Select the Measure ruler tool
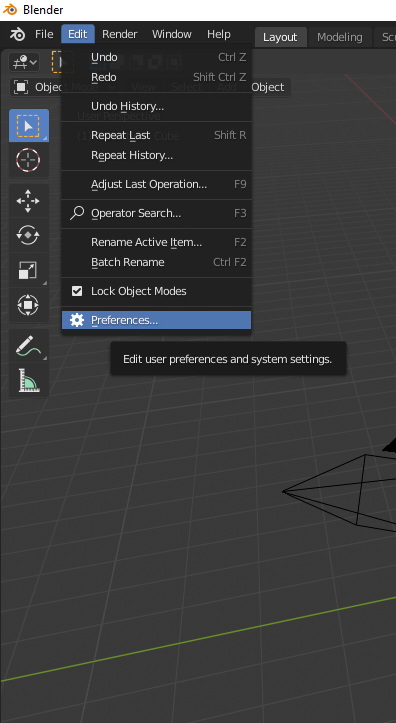The height and width of the screenshot is (723, 396). (28, 380)
